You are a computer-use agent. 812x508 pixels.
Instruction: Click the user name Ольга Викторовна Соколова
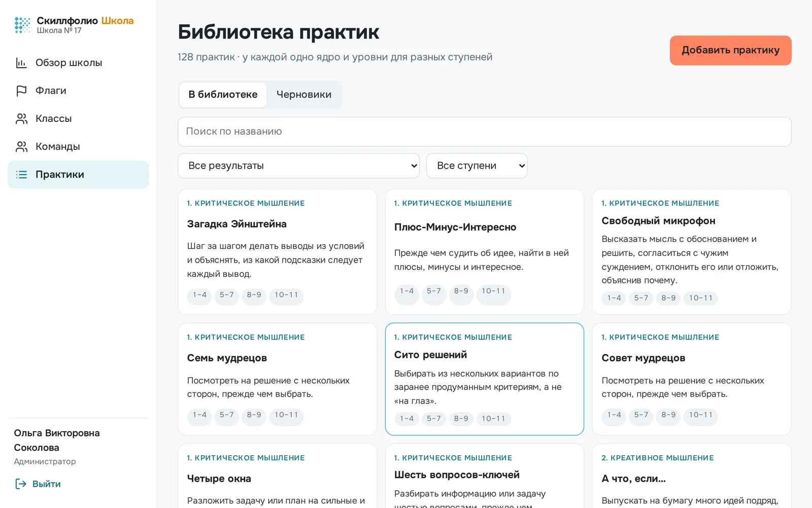tap(57, 440)
